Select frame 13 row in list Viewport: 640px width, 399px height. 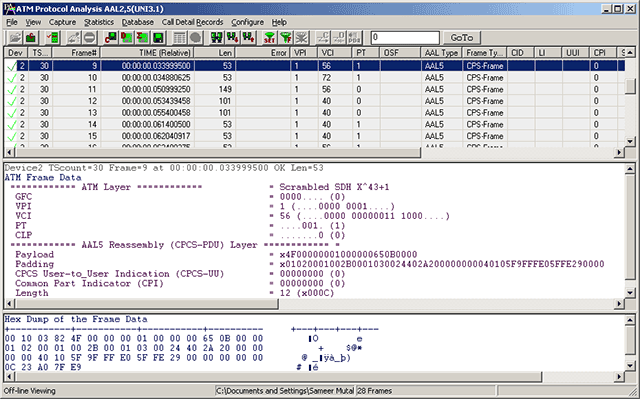click(314, 113)
